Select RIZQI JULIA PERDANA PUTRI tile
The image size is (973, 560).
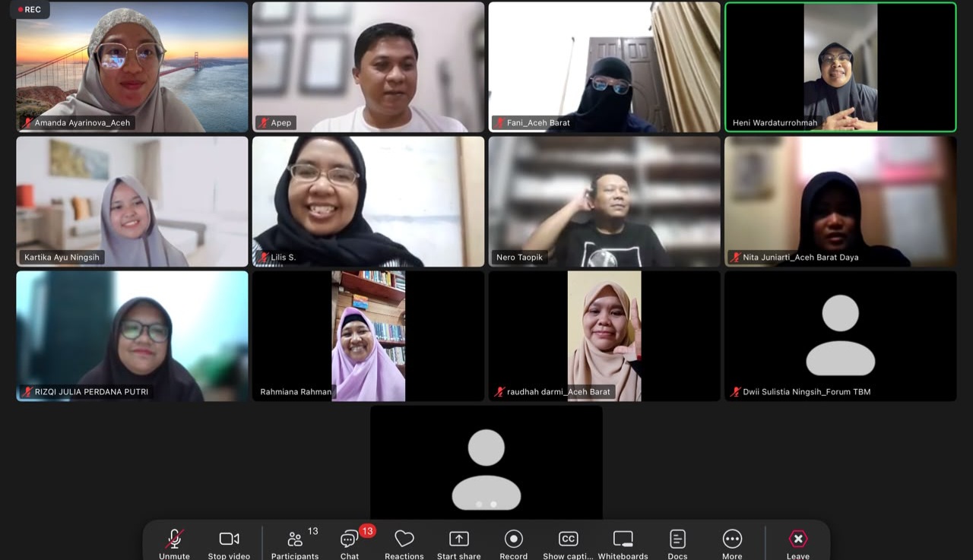(x=132, y=336)
